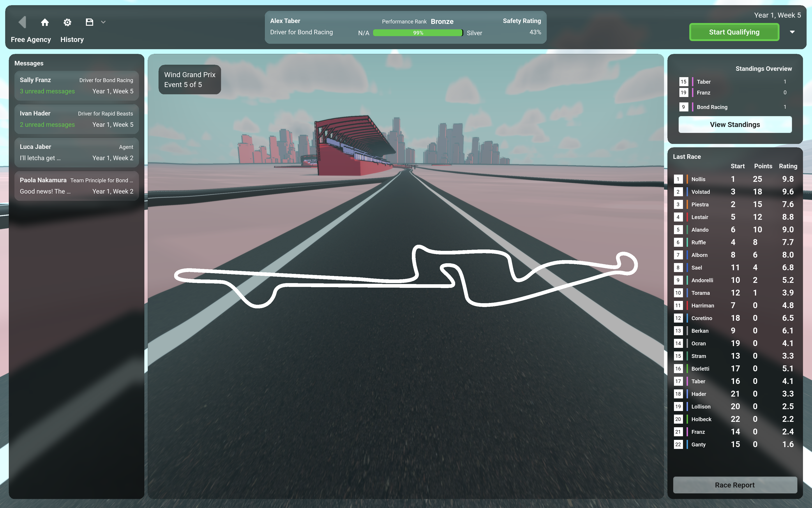Viewport: 812px width, 508px height.
Task: Expand the save options chevron
Action: [103, 22]
